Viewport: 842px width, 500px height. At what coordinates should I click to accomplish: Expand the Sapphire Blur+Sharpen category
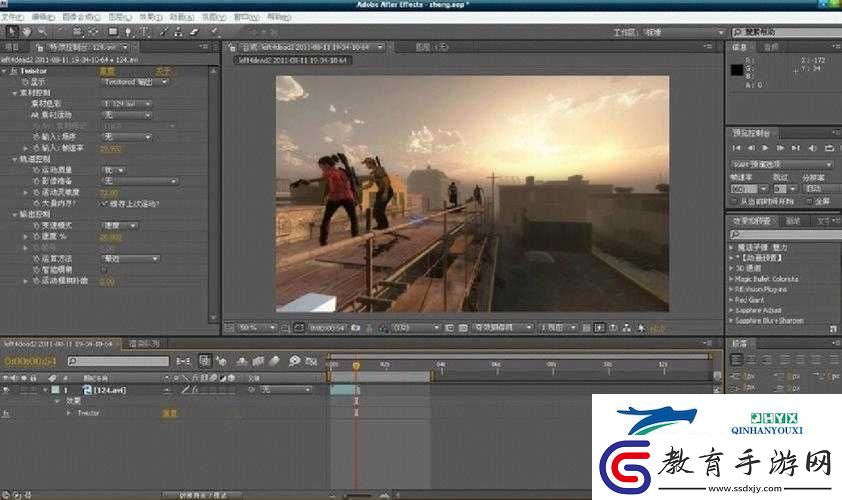click(731, 321)
